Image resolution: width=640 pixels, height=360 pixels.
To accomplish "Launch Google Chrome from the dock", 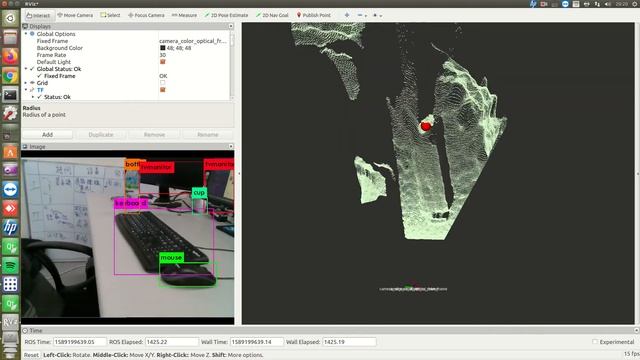I will [10, 76].
